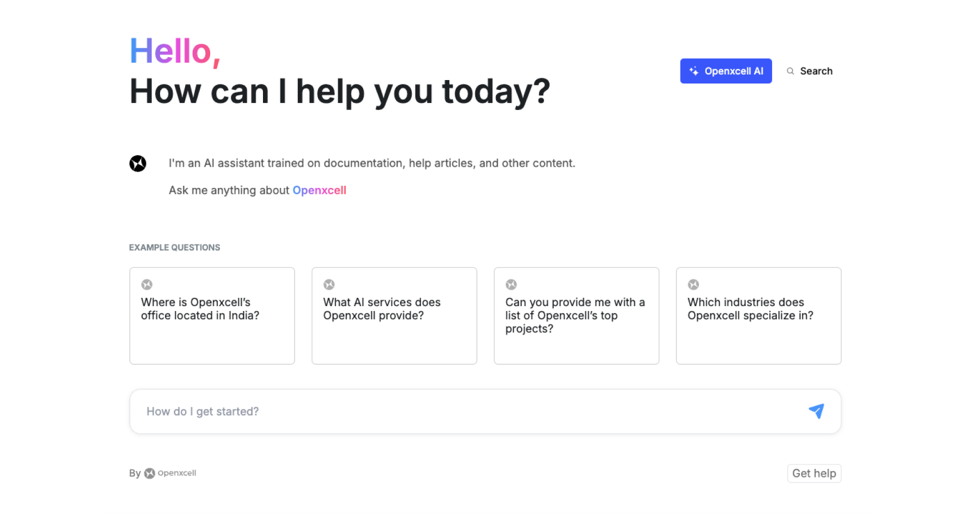Open the gradient Openxcell link
980x513 pixels.
(319, 190)
